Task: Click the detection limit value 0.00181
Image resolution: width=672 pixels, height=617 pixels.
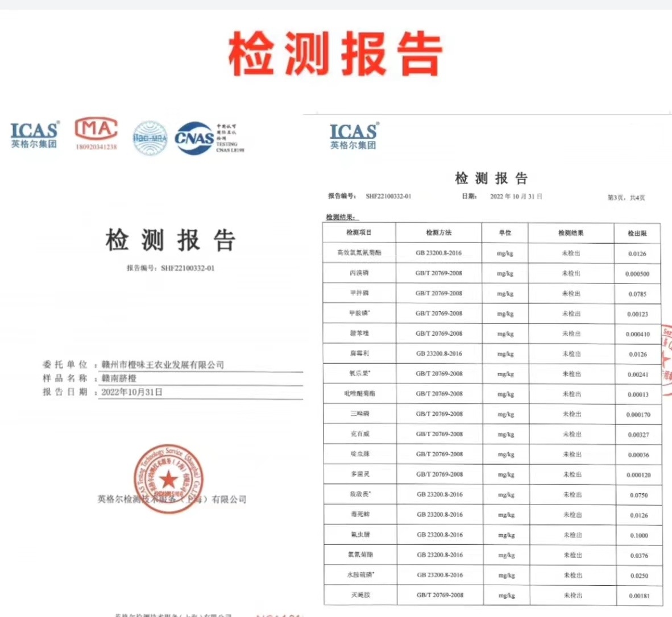Action: click(639, 596)
